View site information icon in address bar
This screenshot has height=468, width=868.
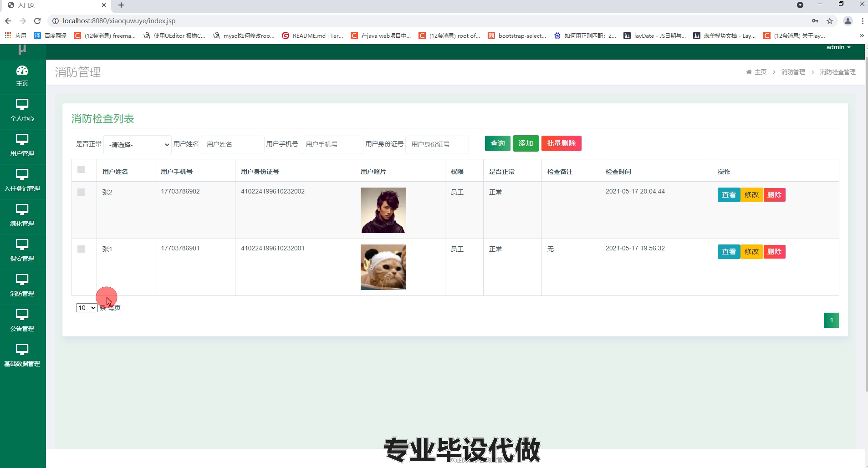[x=55, y=21]
